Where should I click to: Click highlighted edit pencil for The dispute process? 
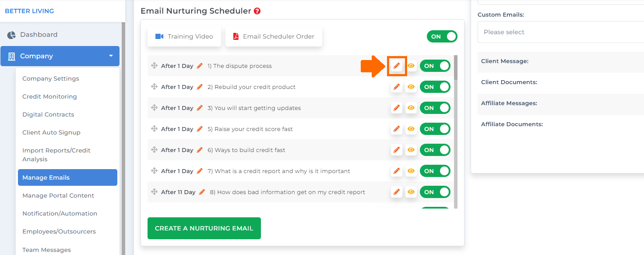coord(397,66)
